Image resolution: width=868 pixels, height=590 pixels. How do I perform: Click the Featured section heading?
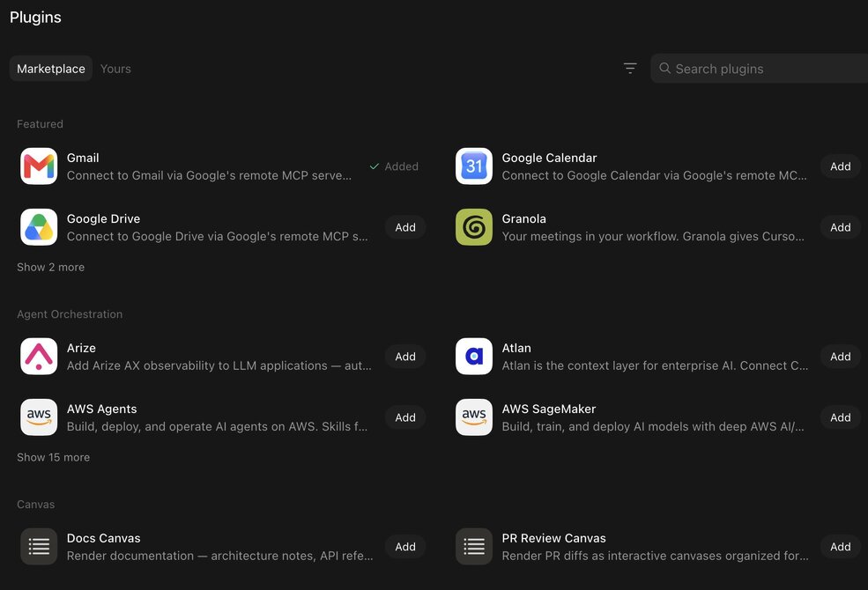[x=40, y=124]
